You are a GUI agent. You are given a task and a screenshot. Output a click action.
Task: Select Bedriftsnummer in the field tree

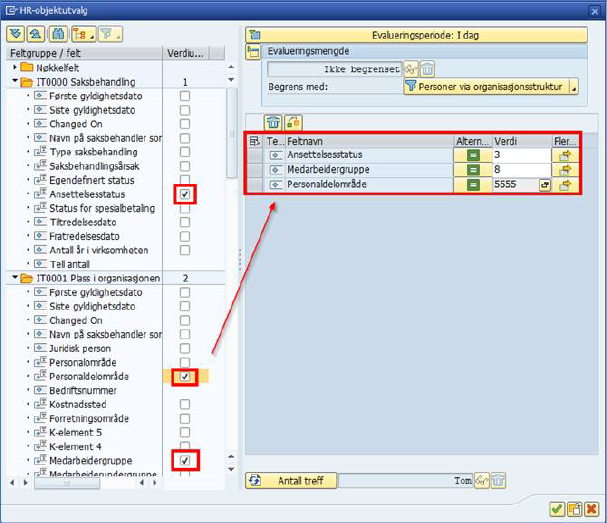(x=82, y=391)
